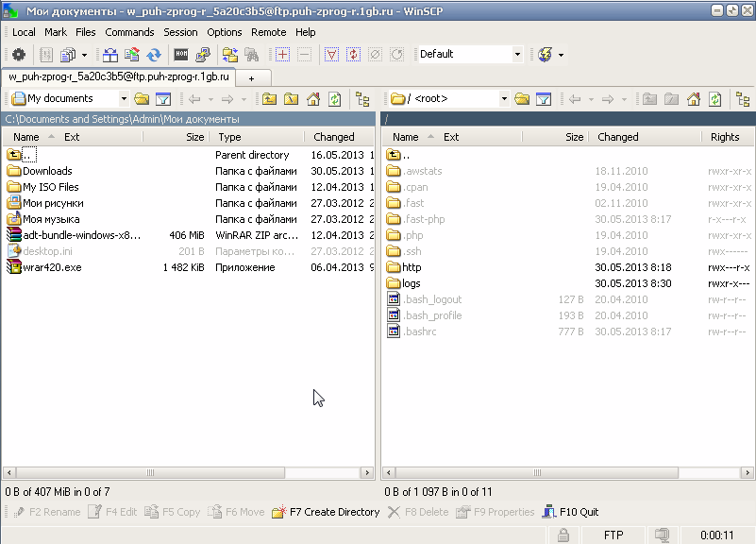This screenshot has width=756, height=544.
Task: Click the Unselect Files minus icon
Action: tap(304, 55)
